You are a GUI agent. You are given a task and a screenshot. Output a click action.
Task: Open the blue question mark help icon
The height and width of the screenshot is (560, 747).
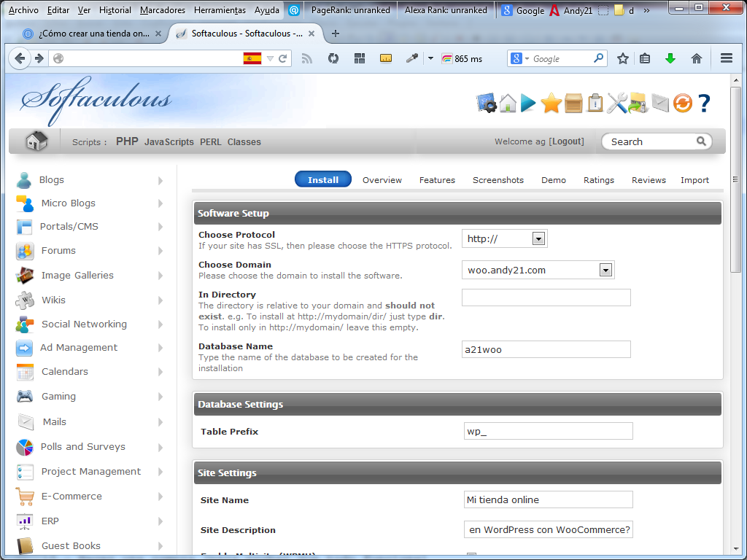704,103
